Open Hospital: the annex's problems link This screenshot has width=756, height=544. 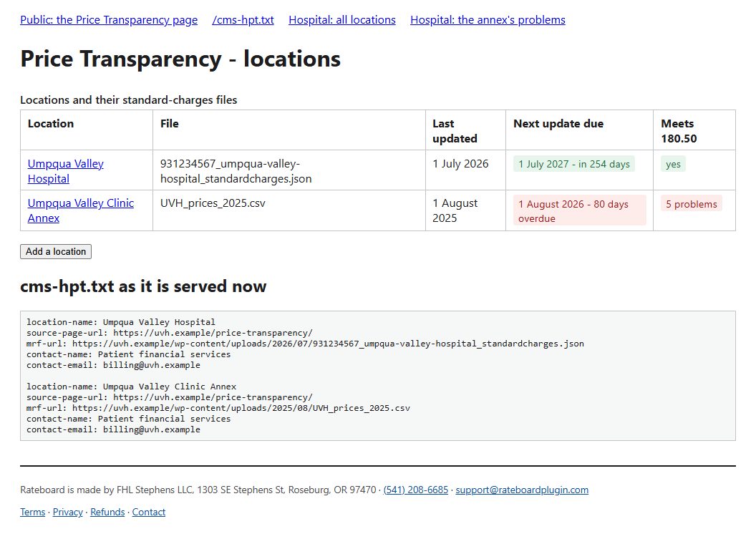(488, 20)
